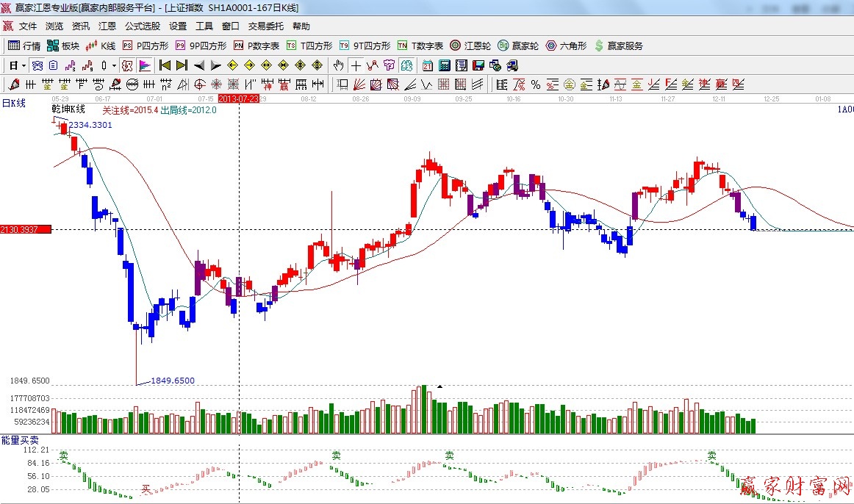Toggle the 9T四方形 overlay button

365,46
